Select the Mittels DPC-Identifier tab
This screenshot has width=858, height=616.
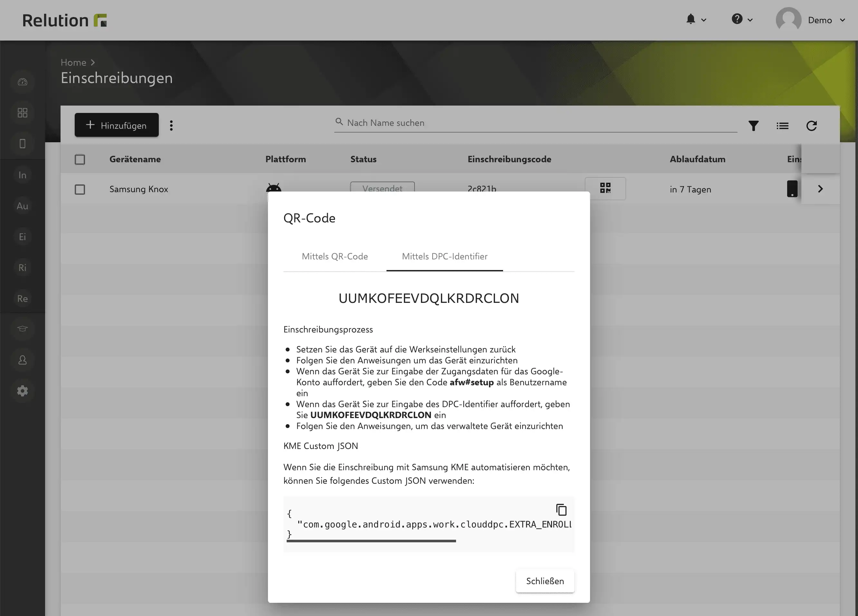pos(444,257)
